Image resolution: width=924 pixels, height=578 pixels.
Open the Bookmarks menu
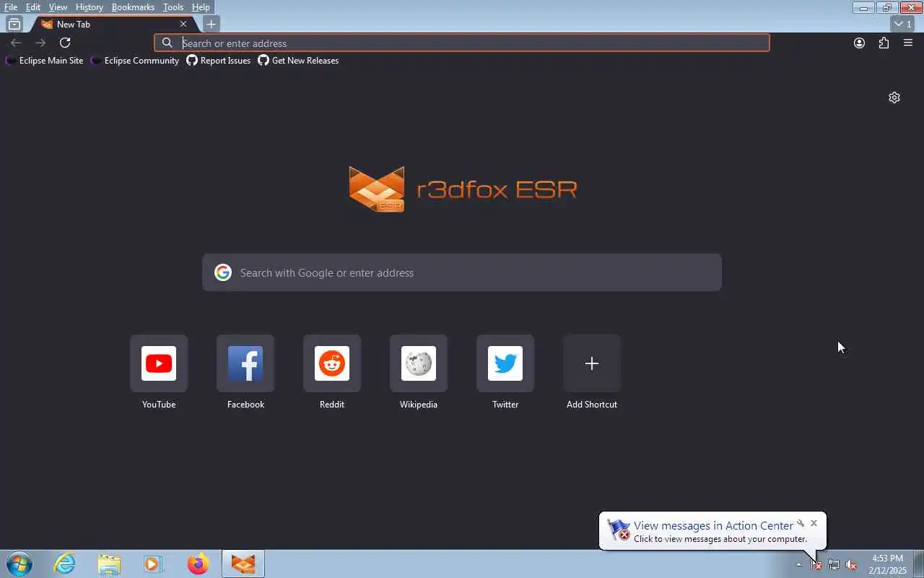tap(133, 7)
